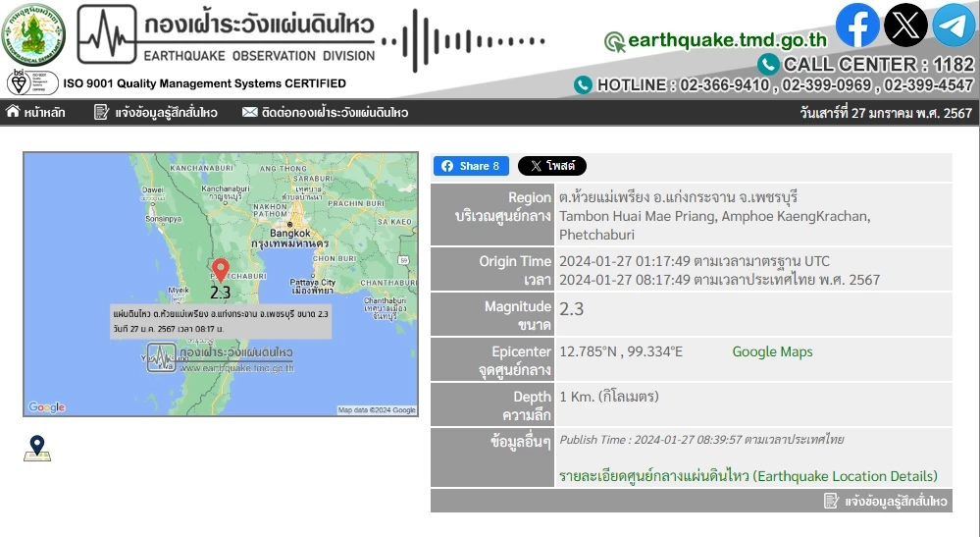This screenshot has width=980, height=537.
Task: Click the red epicenter marker on map
Action: pos(220,270)
